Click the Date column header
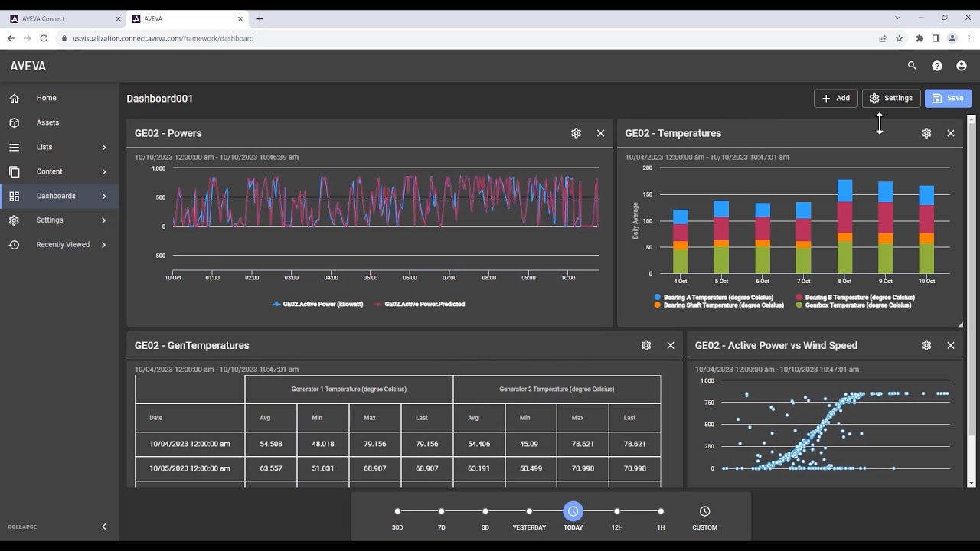 click(190, 418)
